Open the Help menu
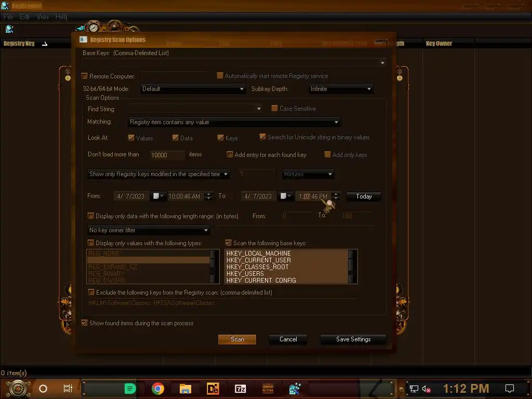 point(61,17)
